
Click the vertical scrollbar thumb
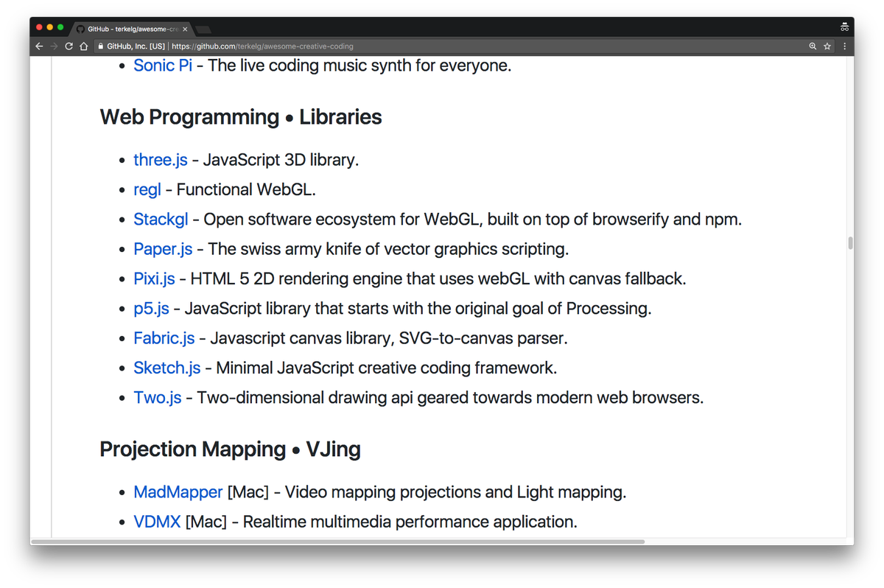pyautogui.click(x=851, y=243)
